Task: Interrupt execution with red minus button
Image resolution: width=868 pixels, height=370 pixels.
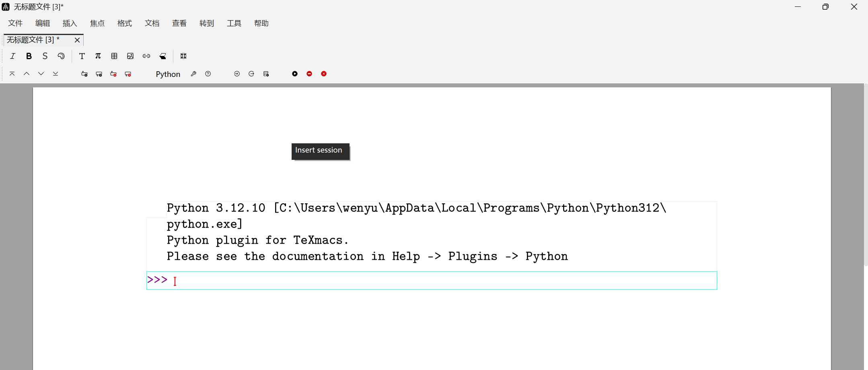Action: [309, 74]
